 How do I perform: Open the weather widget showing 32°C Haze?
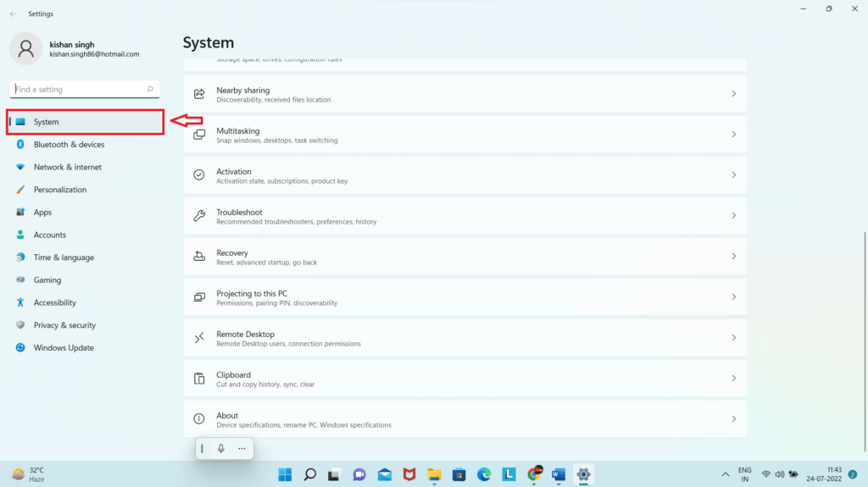pyautogui.click(x=29, y=474)
